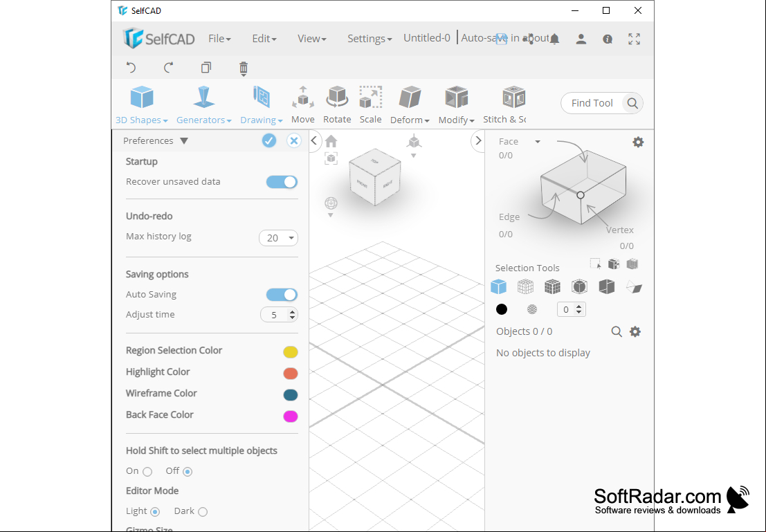Image resolution: width=766 pixels, height=532 pixels.
Task: Open the Deform dropdown
Action: tap(410, 104)
